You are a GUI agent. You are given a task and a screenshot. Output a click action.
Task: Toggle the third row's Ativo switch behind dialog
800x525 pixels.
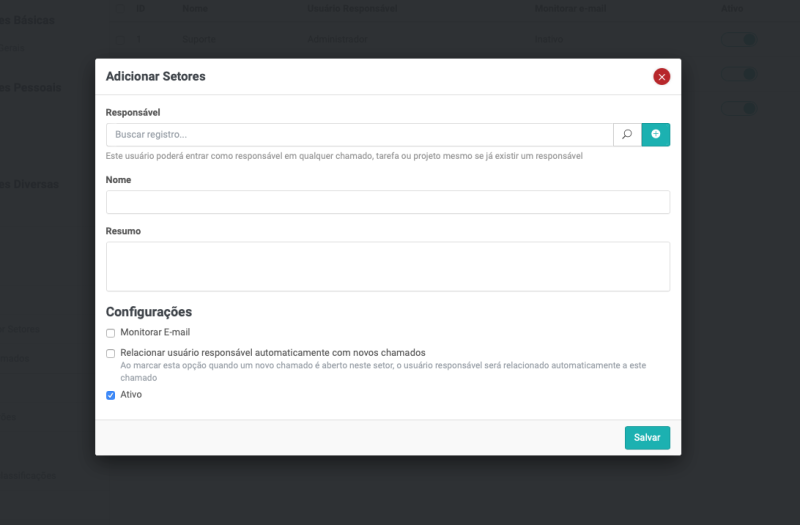click(x=742, y=108)
